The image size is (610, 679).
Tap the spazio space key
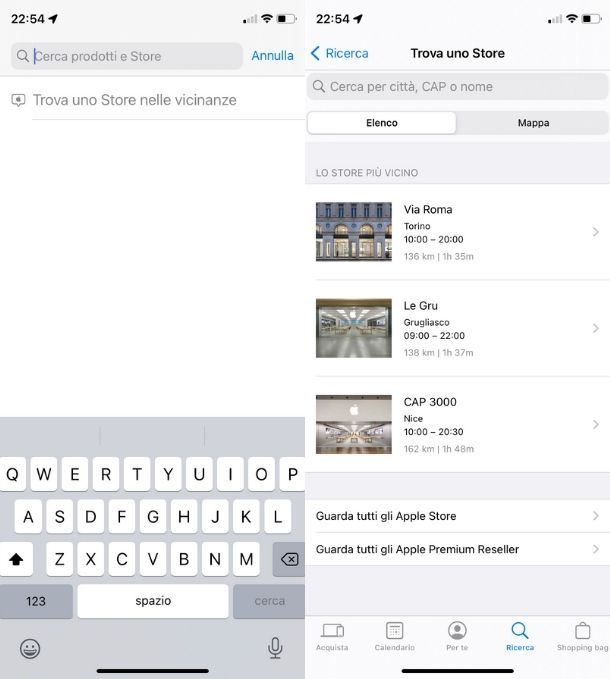tap(153, 601)
